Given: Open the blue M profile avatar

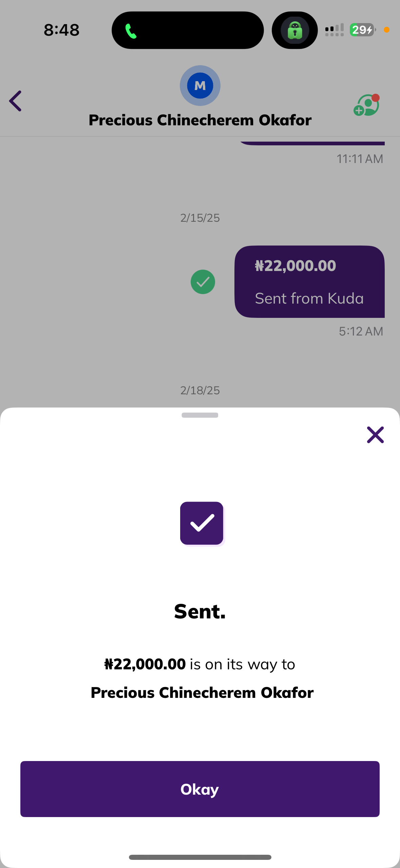Looking at the screenshot, I should tap(200, 86).
